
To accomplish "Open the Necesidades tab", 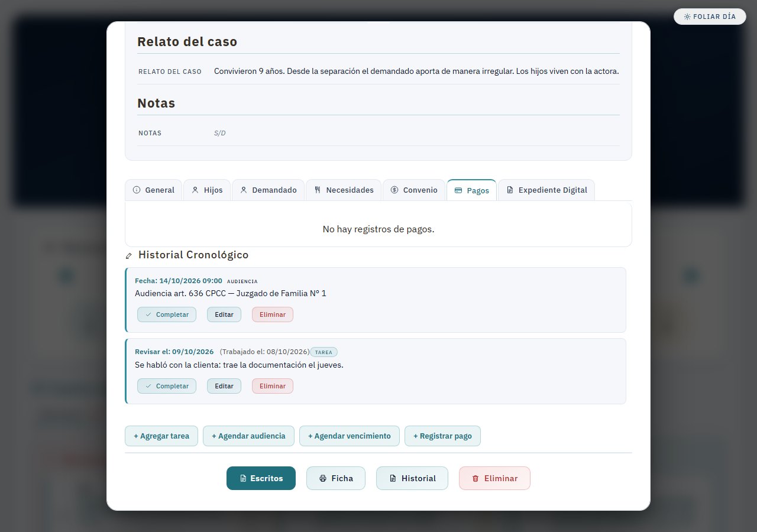I will [x=344, y=190].
